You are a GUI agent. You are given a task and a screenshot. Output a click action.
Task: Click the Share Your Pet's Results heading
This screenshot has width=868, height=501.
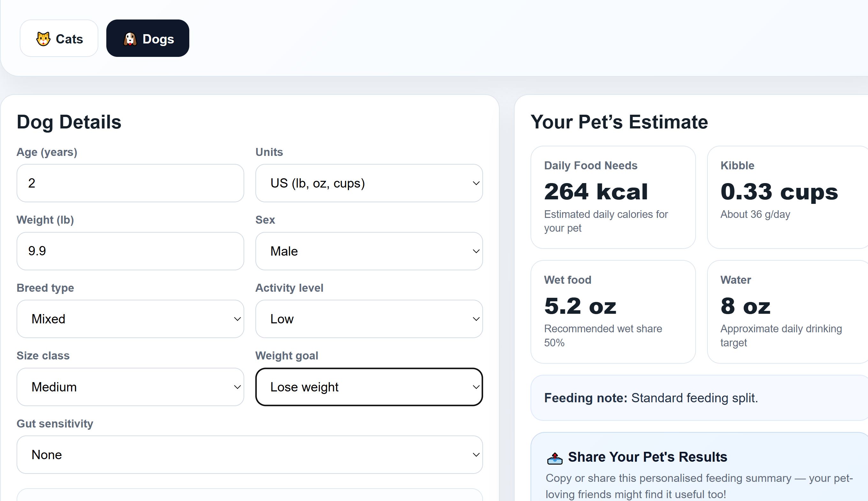647,457
